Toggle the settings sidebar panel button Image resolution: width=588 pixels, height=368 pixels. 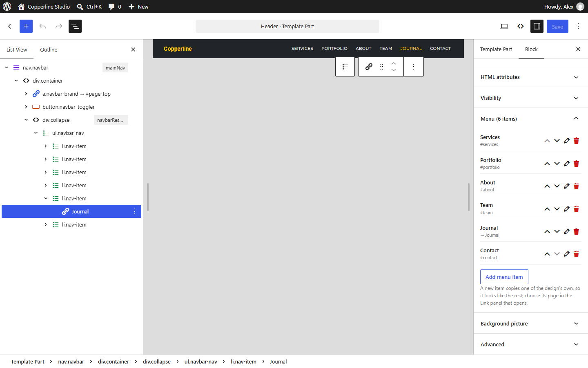click(537, 26)
